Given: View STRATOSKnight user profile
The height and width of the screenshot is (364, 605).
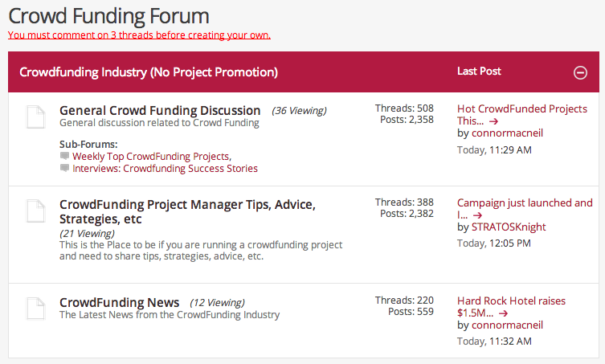Looking at the screenshot, I should pyautogui.click(x=509, y=227).
